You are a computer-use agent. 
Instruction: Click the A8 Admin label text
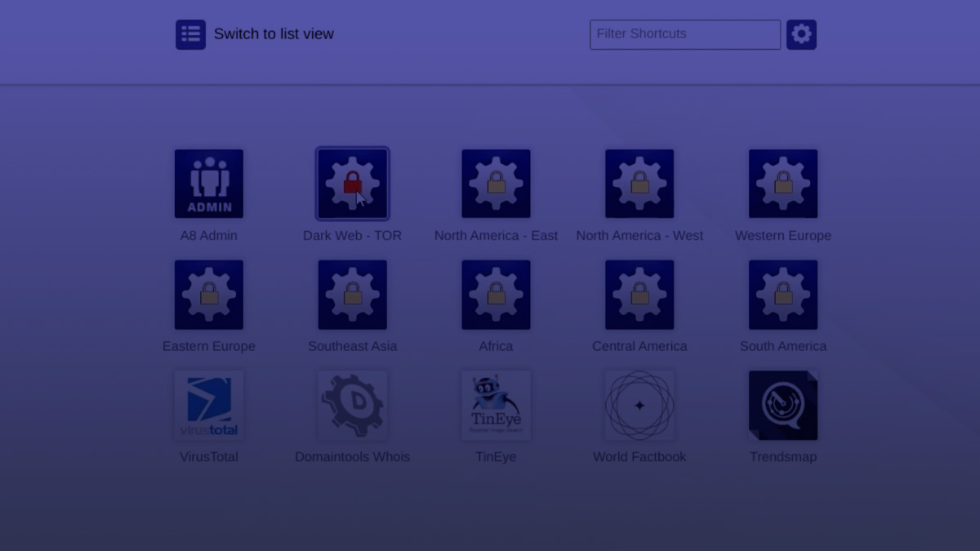209,235
